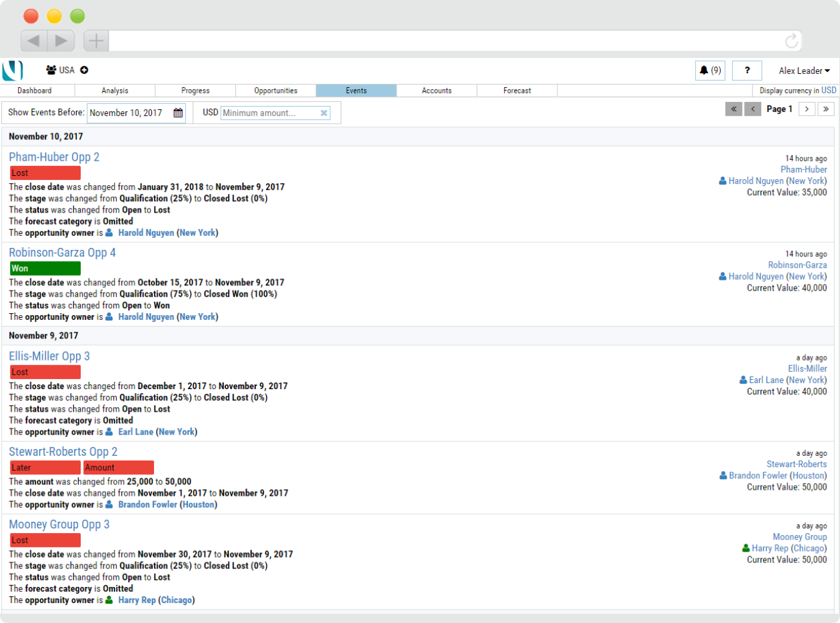Click the browser back arrow button
840x623 pixels.
click(34, 41)
